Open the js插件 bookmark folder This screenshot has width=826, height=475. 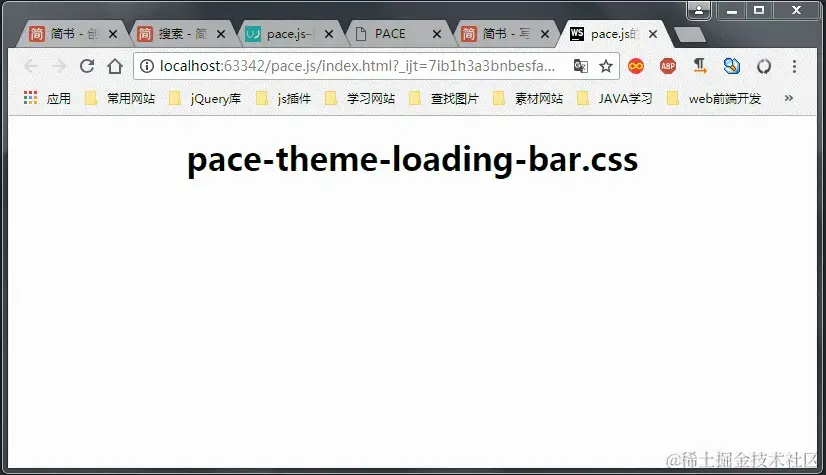pyautogui.click(x=283, y=98)
